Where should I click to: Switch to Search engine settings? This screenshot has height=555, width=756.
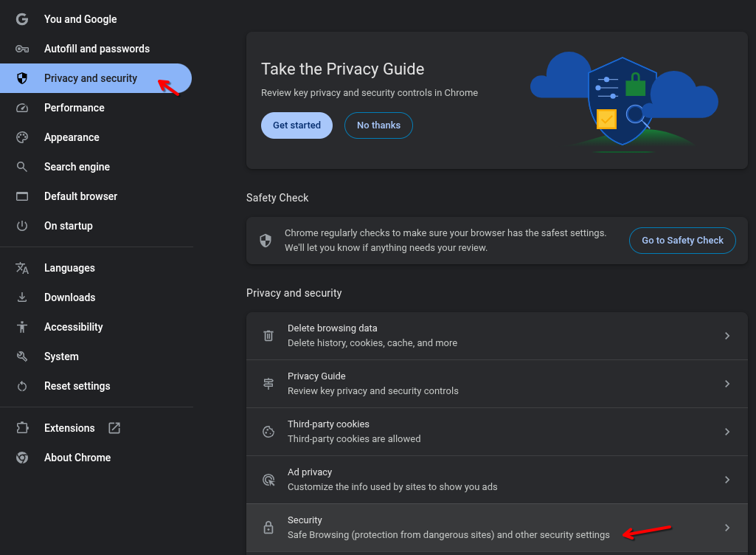[x=97, y=167]
